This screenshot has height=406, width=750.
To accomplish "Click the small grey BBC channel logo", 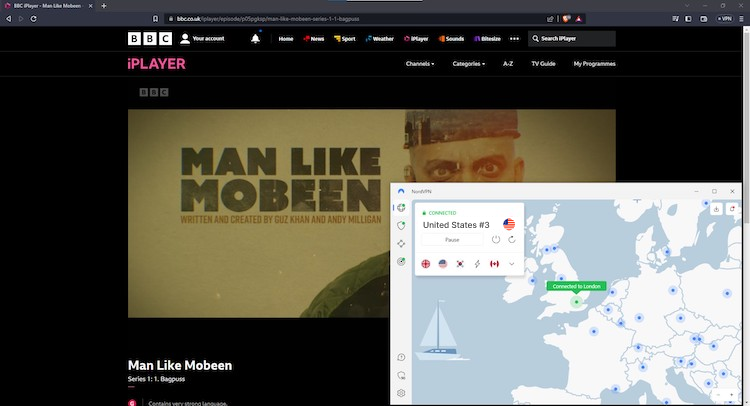I will point(154,92).
